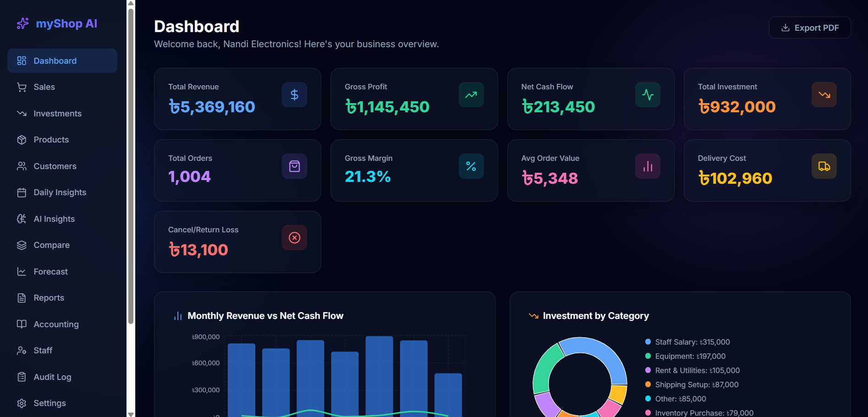Click the sidebar scrollbar down arrow
Image resolution: width=868 pixels, height=417 pixels.
(131, 414)
